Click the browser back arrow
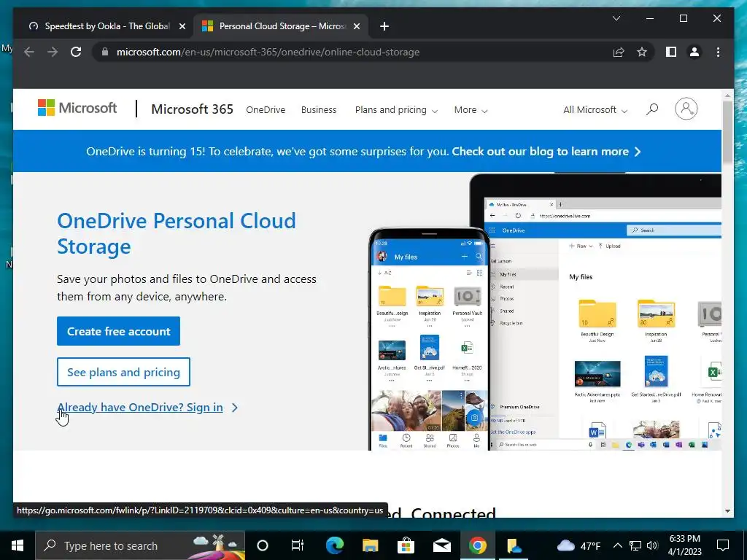Image resolution: width=747 pixels, height=560 pixels. (29, 52)
